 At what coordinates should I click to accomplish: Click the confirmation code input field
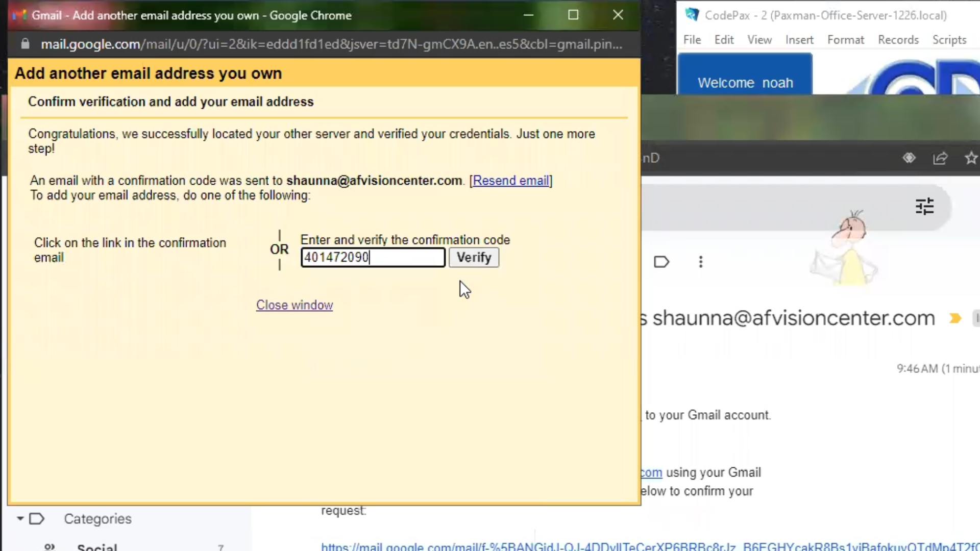coord(373,258)
